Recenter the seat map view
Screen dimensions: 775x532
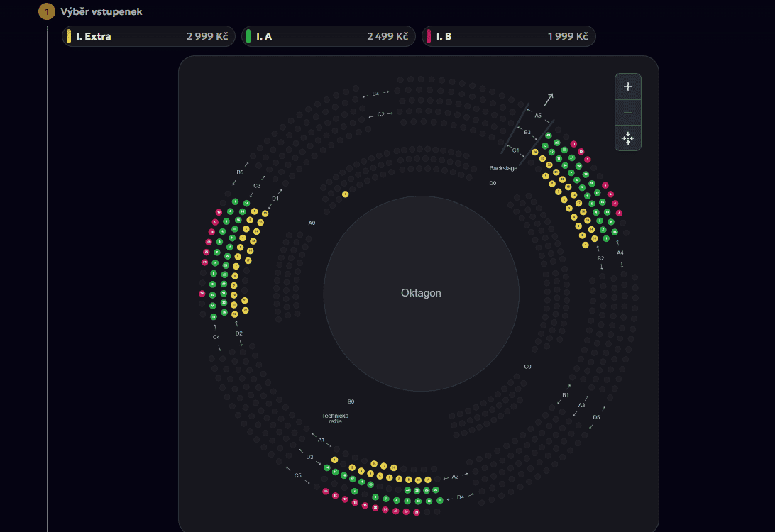click(627, 138)
